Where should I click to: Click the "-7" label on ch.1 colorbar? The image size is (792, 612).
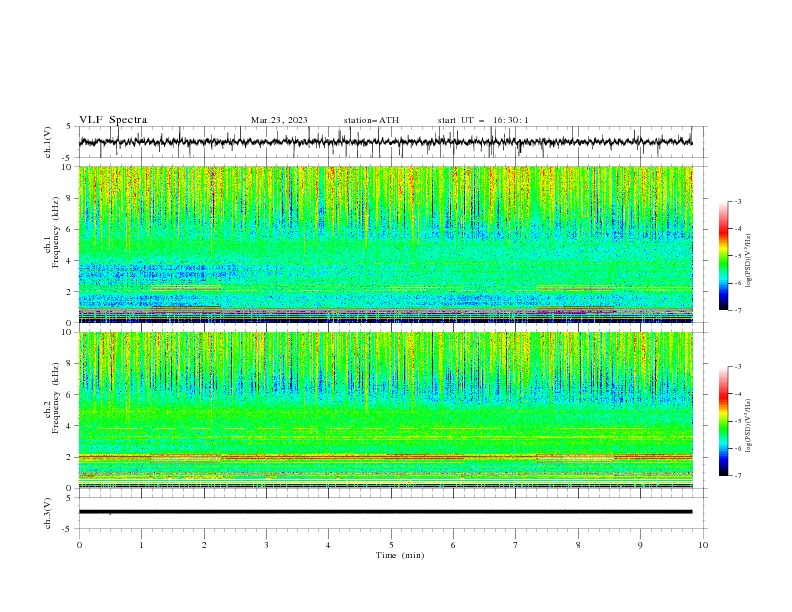coord(738,311)
